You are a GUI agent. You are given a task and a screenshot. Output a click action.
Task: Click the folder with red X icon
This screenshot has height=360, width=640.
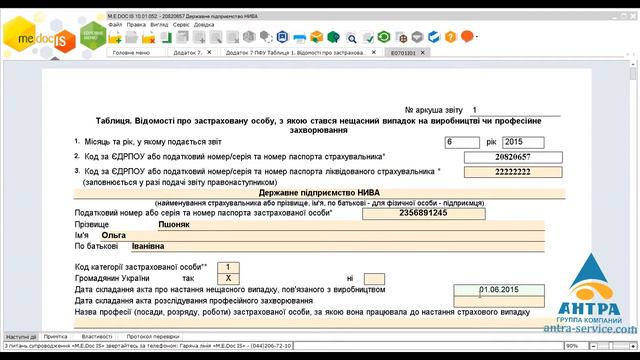tap(149, 38)
